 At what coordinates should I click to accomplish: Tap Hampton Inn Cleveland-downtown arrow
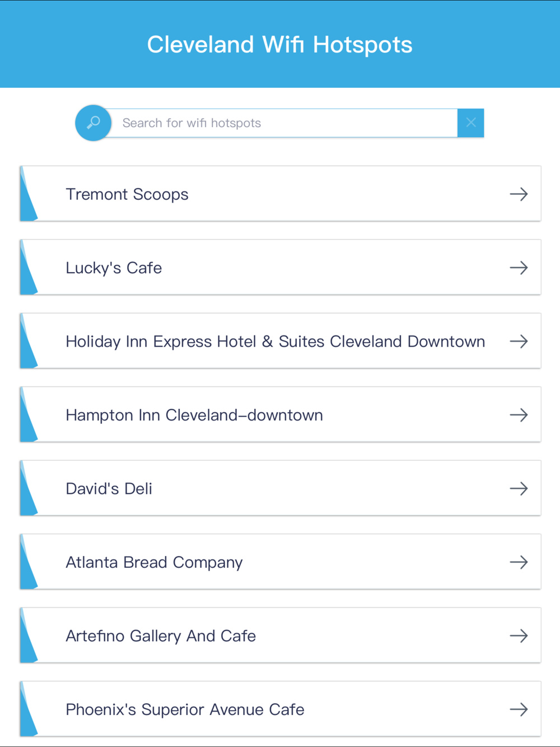519,415
